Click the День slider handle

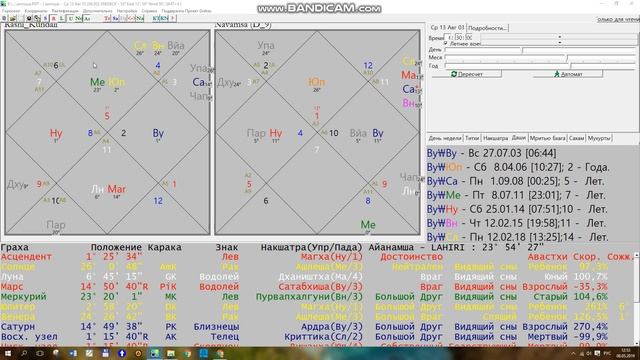point(522,51)
